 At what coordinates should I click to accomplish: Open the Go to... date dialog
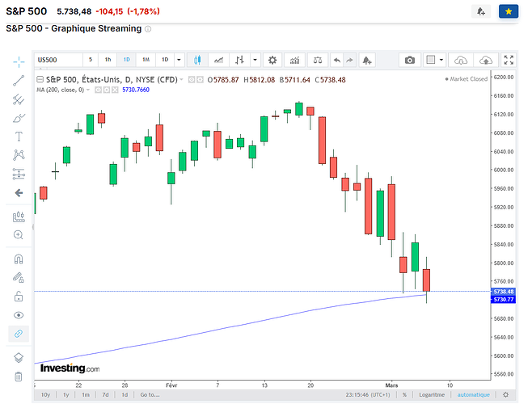click(x=150, y=395)
